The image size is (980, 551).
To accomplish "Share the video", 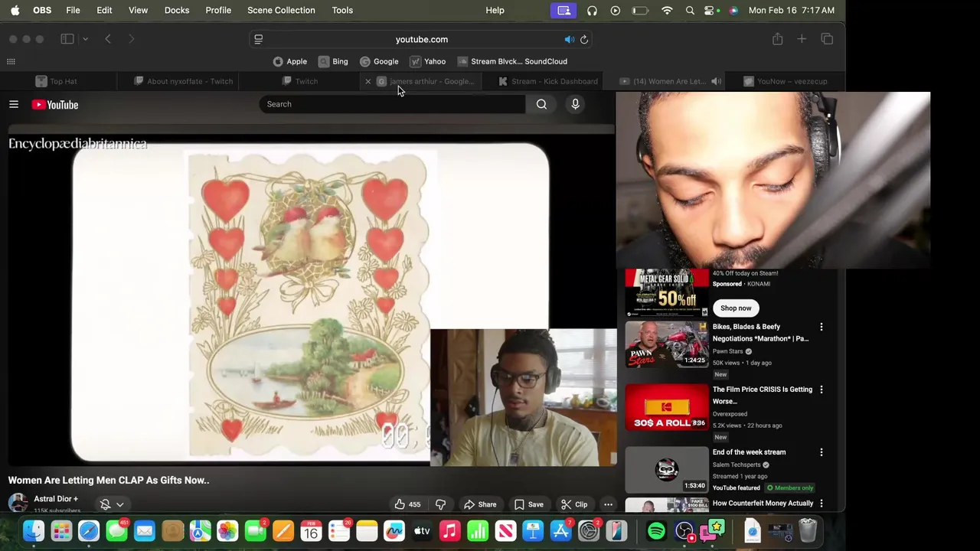I will coord(480,504).
